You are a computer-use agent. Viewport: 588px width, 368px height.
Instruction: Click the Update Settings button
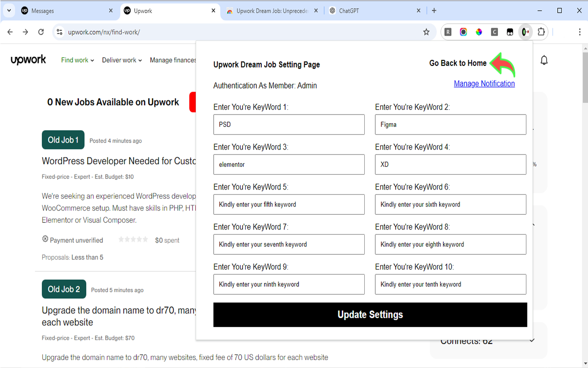(x=370, y=315)
